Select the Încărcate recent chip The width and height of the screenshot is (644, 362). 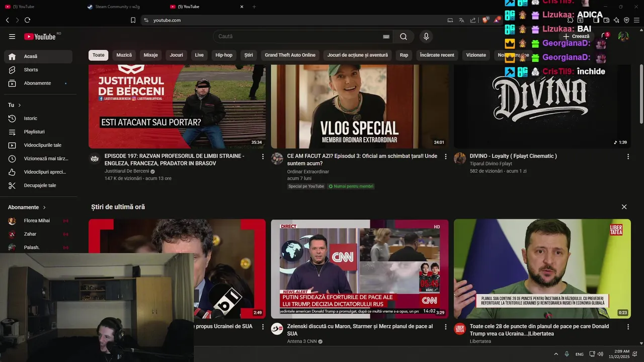pos(437,55)
